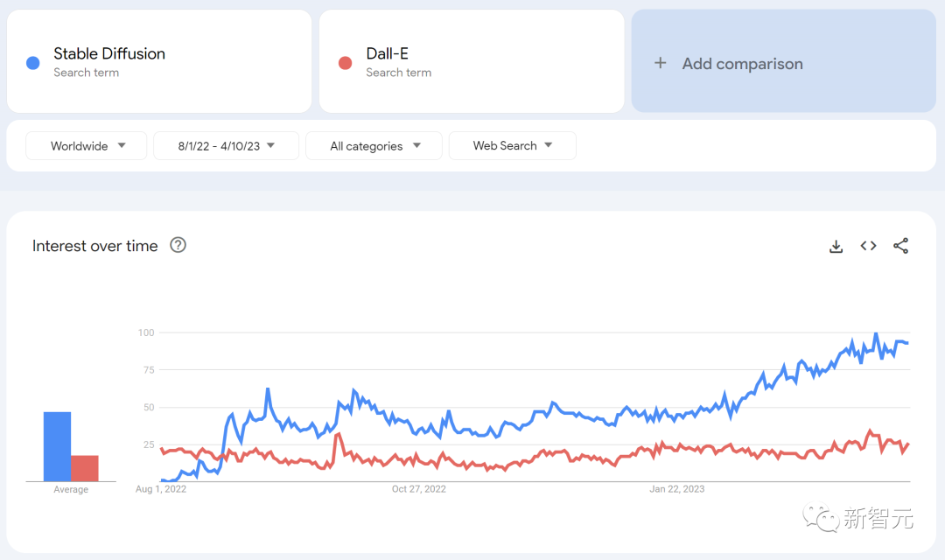945x560 pixels.
Task: Click the Interest over time heading
Action: pyautogui.click(x=95, y=246)
